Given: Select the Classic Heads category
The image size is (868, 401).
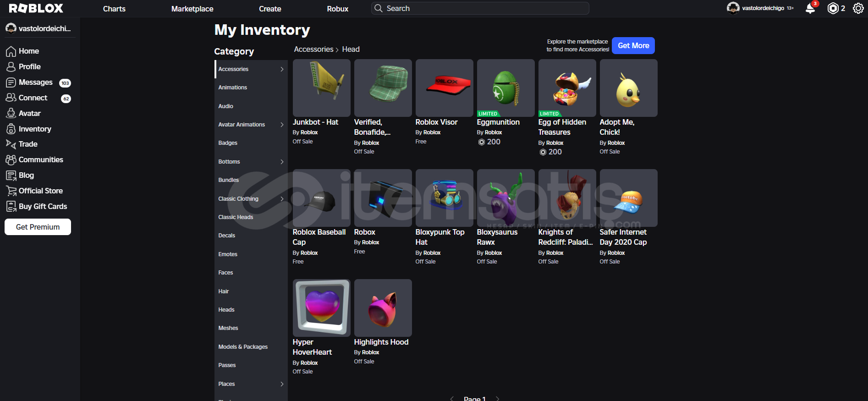Looking at the screenshot, I should 251,217.
